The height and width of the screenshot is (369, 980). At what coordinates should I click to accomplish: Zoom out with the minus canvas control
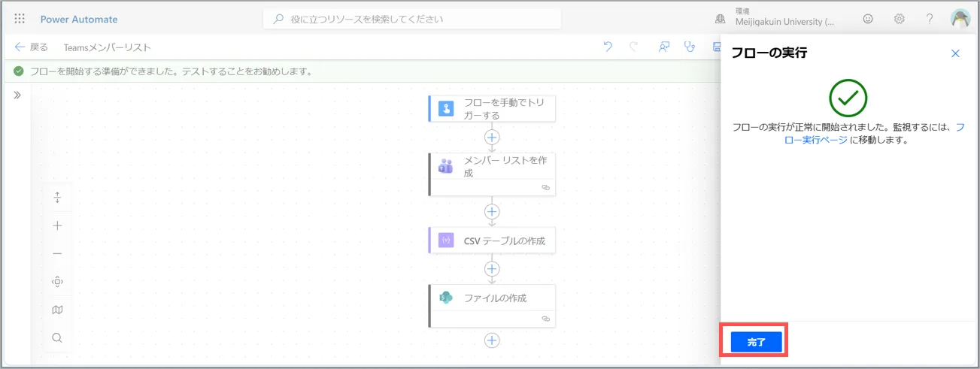click(x=57, y=254)
